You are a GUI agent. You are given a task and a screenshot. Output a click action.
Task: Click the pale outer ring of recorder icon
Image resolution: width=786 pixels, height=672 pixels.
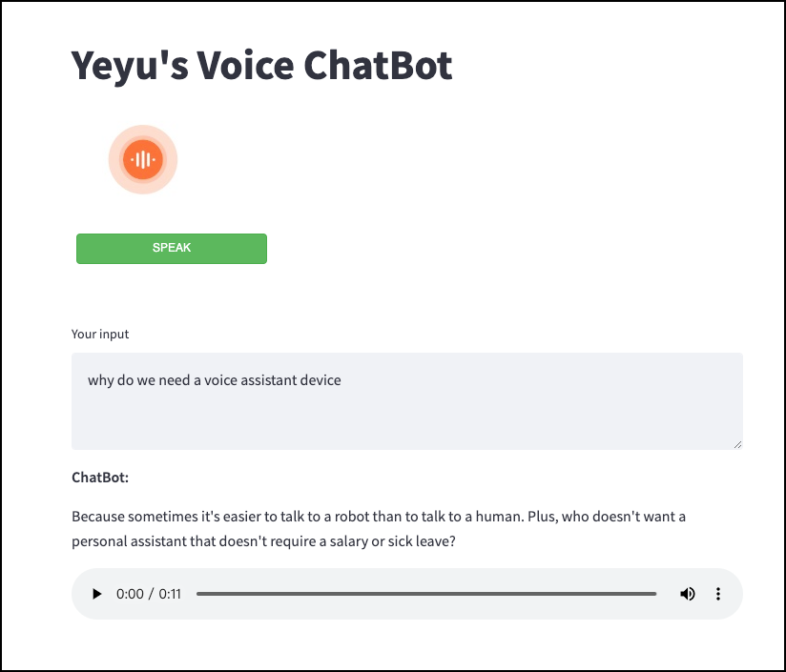pyautogui.click(x=143, y=131)
